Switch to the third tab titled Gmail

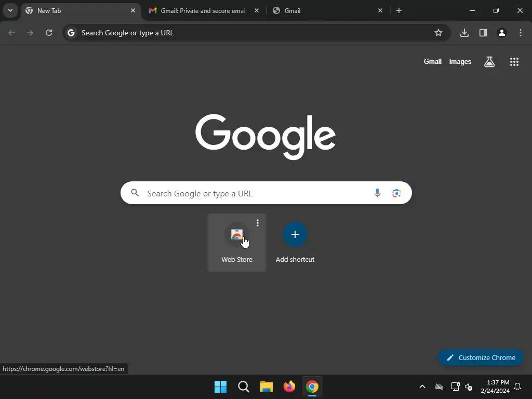point(327,10)
